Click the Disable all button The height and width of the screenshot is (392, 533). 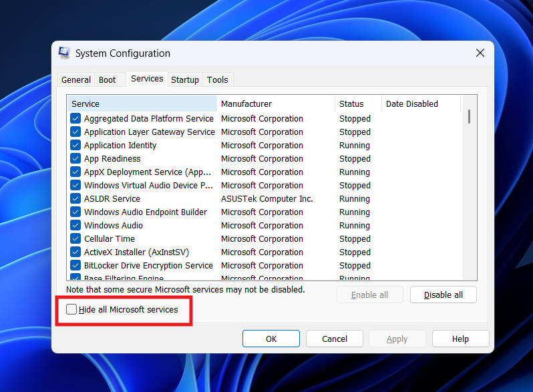(443, 295)
